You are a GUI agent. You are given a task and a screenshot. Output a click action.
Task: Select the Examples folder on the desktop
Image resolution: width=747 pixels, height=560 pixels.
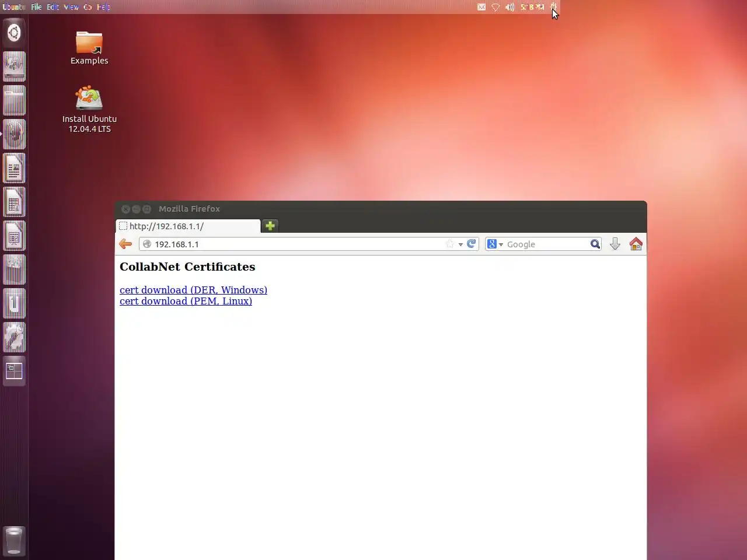[89, 48]
